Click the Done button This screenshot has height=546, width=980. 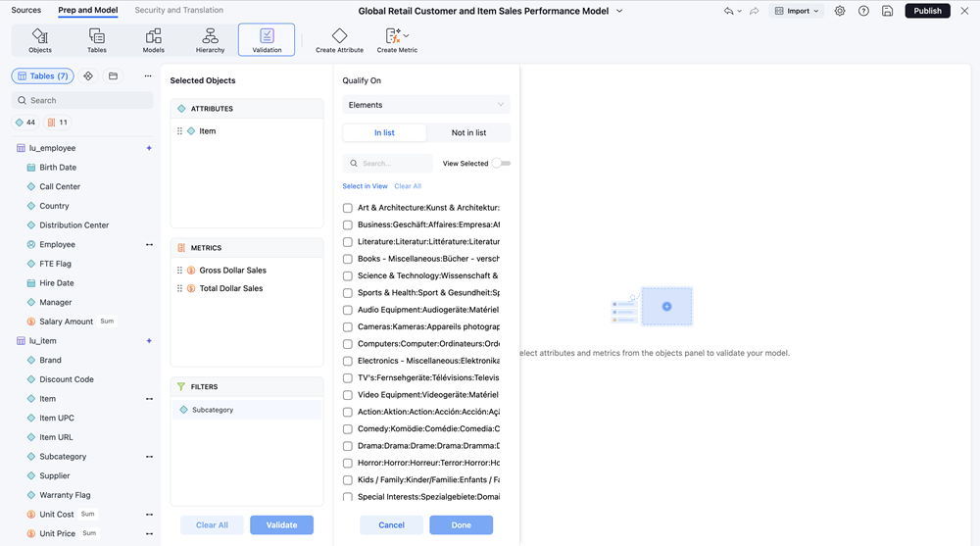pos(461,525)
